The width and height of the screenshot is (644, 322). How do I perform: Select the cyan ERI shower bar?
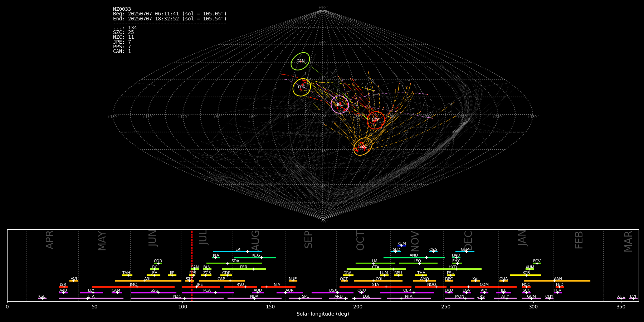click(x=238, y=252)
